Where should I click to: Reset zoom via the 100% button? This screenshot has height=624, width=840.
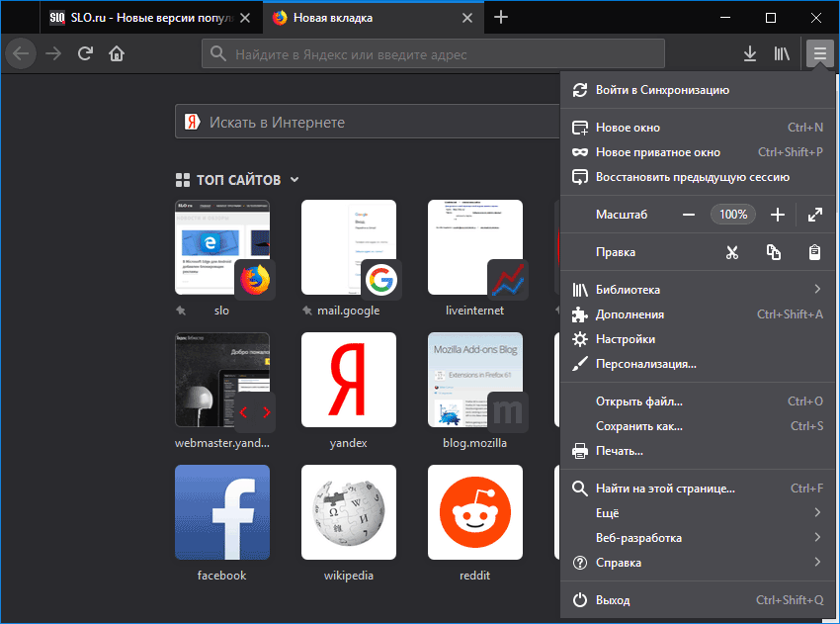733,215
